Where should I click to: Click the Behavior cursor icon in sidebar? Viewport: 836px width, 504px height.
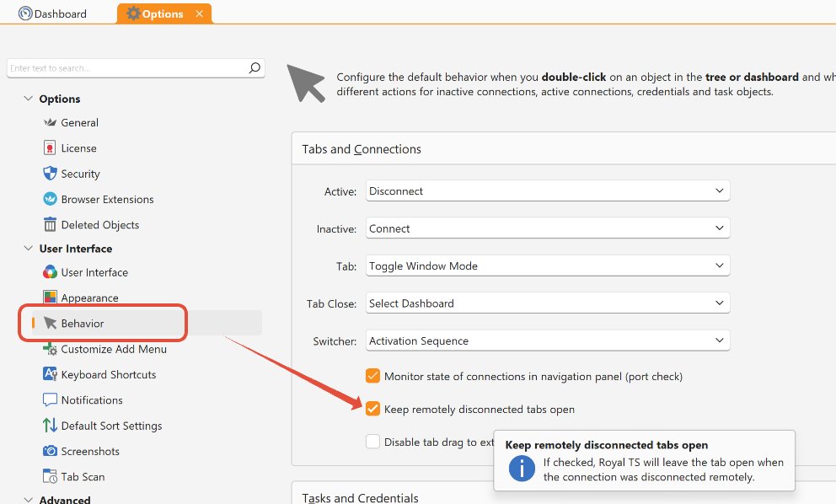[50, 323]
